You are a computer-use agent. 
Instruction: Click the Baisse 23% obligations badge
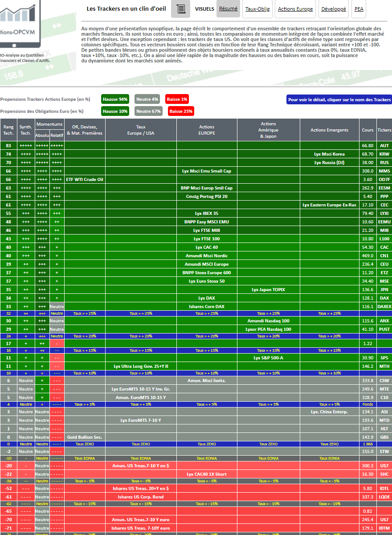click(181, 111)
